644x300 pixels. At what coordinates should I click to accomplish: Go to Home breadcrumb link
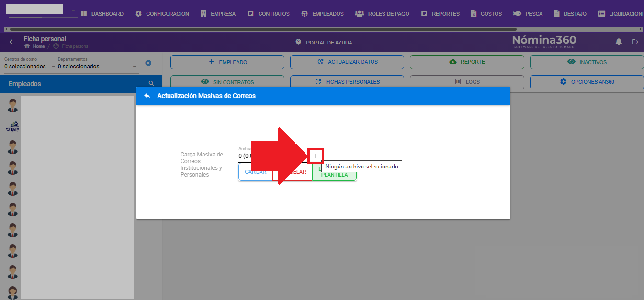coord(34,46)
